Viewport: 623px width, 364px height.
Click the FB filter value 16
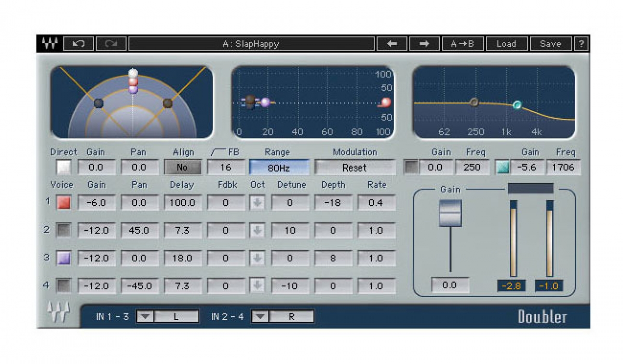click(x=226, y=167)
